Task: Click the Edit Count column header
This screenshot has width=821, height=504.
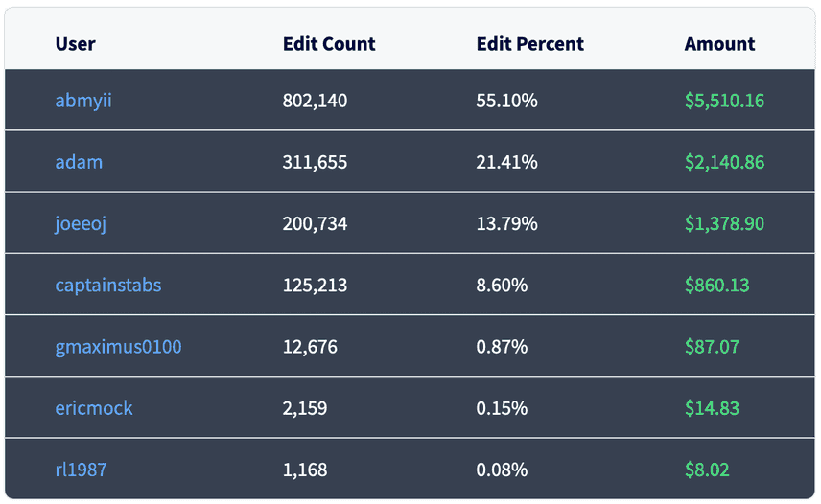Action: coord(329,44)
